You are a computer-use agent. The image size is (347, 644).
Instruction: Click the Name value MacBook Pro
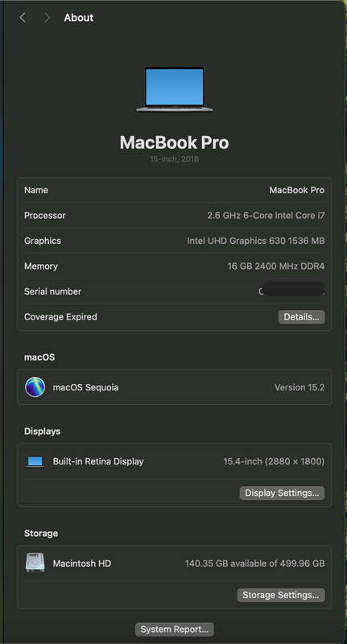tap(297, 190)
